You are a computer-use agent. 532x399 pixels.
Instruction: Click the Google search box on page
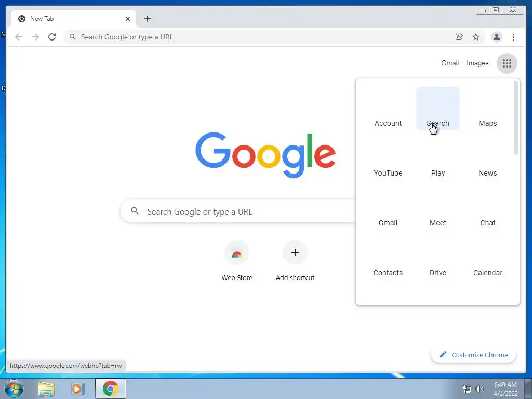coord(238,211)
